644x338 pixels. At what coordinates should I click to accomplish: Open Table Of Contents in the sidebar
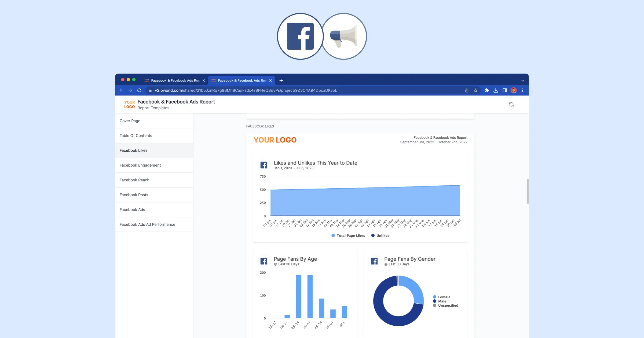pyautogui.click(x=154, y=135)
